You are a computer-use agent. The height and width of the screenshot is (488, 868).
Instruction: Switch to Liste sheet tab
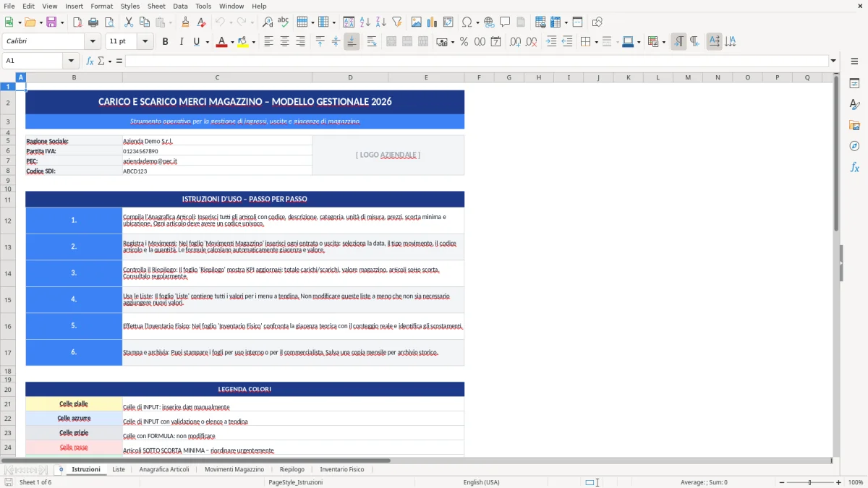point(119,469)
